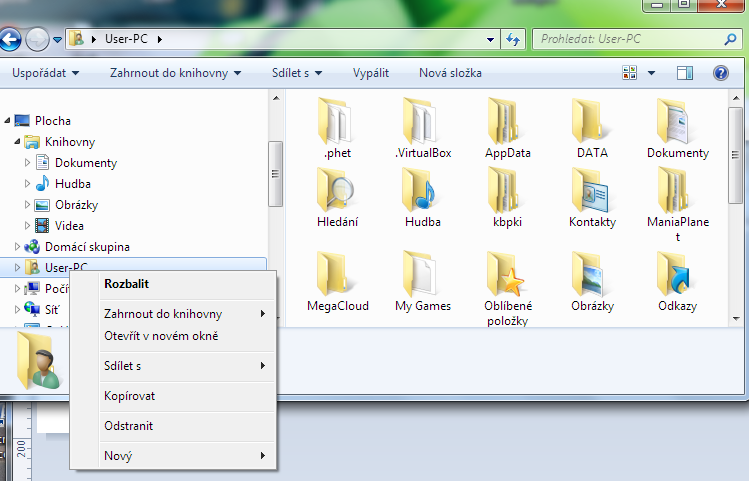The image size is (749, 481).
Task: Expand the Dokumenty library node
Action: pyautogui.click(x=27, y=162)
